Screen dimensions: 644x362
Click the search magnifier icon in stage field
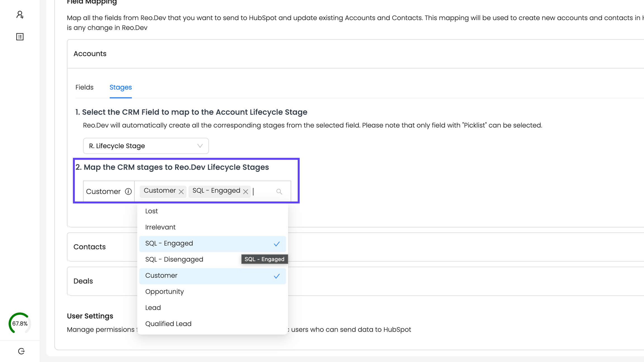(279, 191)
